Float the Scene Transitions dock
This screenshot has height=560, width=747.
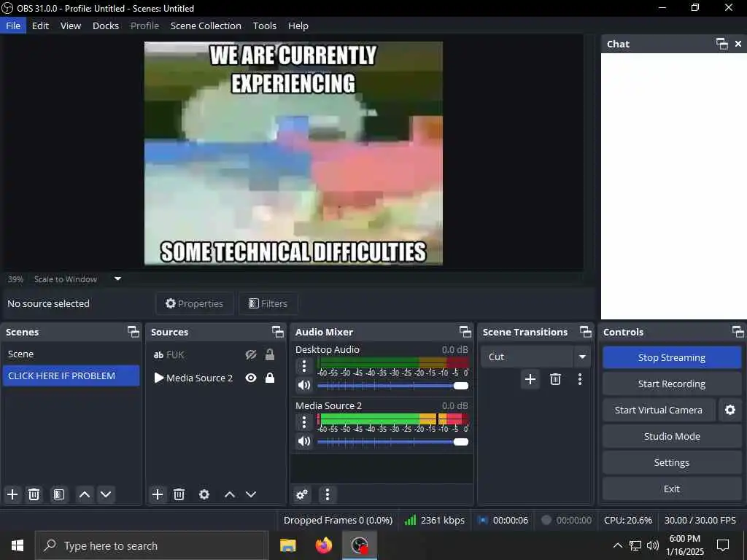pyautogui.click(x=586, y=332)
